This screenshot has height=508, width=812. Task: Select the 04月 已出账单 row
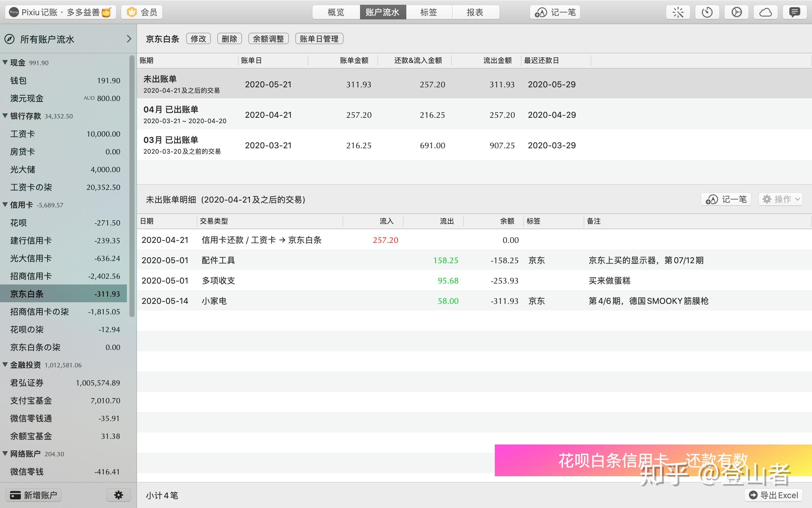pos(474,114)
